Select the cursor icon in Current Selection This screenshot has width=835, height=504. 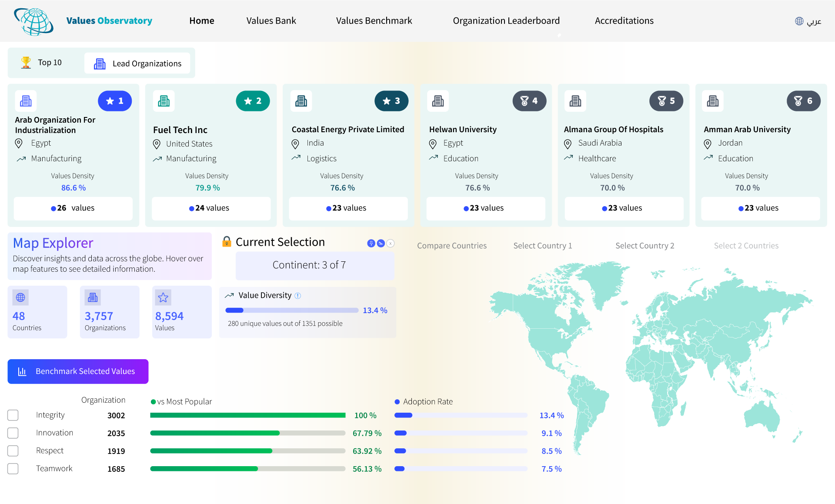[381, 243]
